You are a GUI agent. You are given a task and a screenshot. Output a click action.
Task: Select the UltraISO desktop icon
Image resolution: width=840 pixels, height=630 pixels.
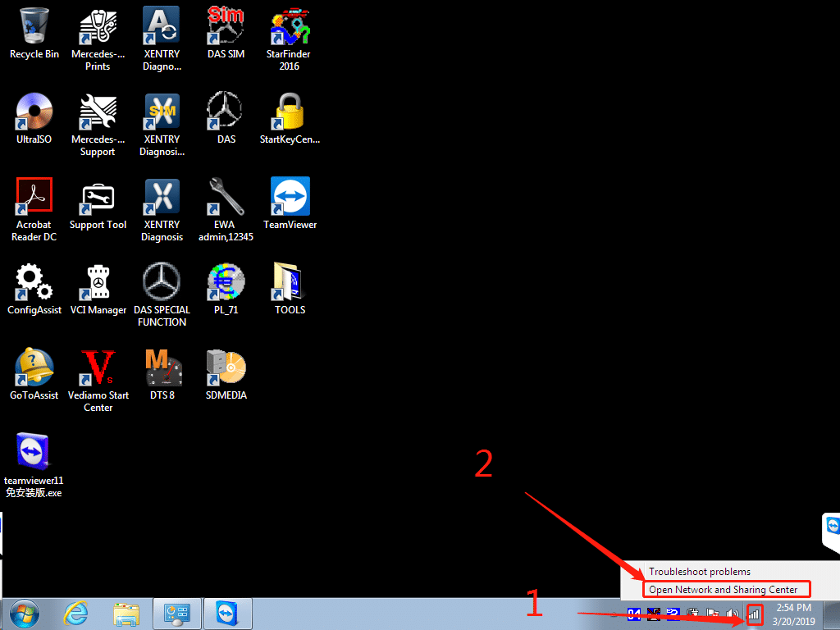(34, 113)
